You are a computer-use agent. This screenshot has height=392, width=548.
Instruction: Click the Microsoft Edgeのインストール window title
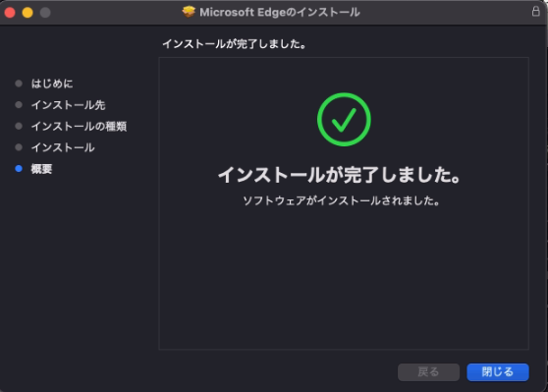[x=280, y=12]
